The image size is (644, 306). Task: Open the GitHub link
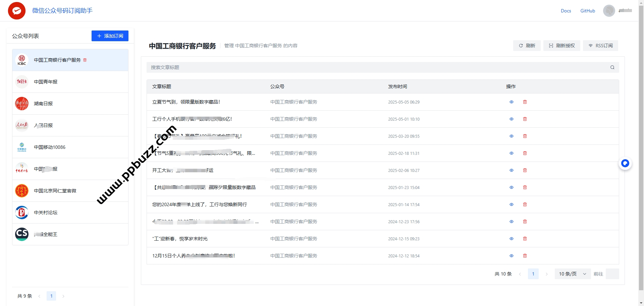pyautogui.click(x=588, y=11)
